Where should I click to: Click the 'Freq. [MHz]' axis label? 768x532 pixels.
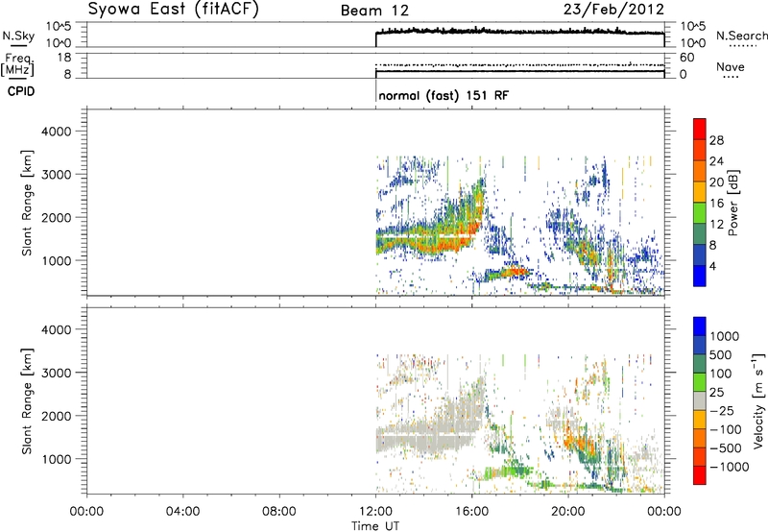click(x=18, y=65)
